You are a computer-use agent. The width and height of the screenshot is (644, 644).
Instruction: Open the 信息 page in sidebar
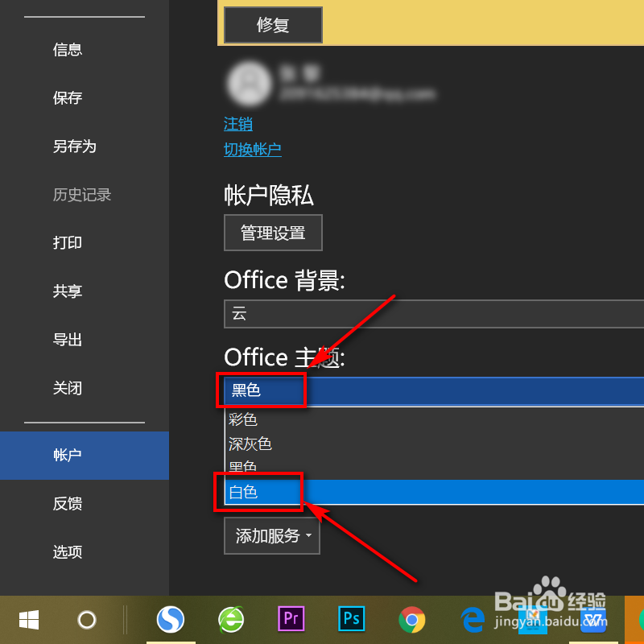pos(68,50)
